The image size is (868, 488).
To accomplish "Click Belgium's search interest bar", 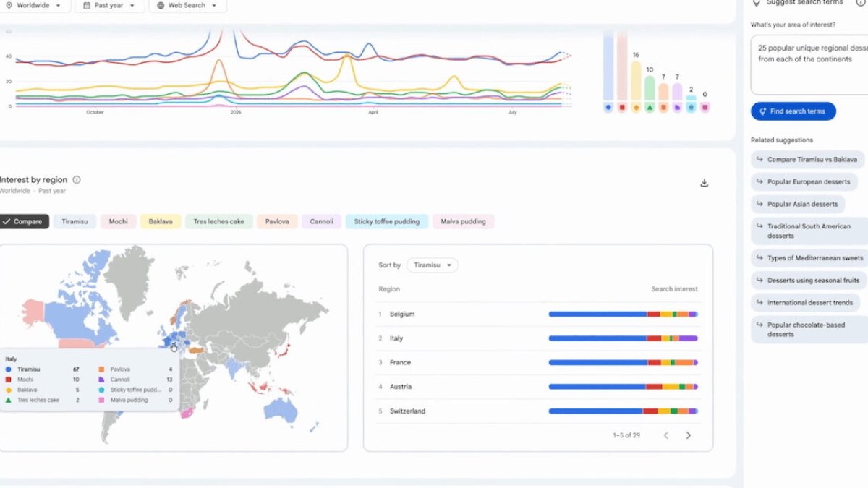I will coord(623,314).
